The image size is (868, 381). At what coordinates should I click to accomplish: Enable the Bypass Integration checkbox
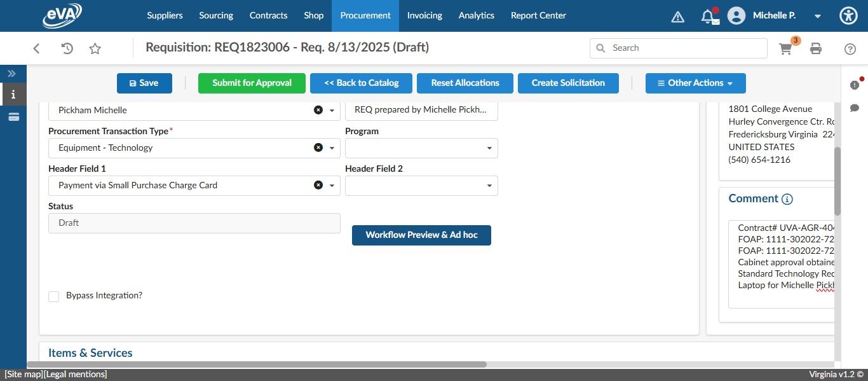click(x=53, y=296)
